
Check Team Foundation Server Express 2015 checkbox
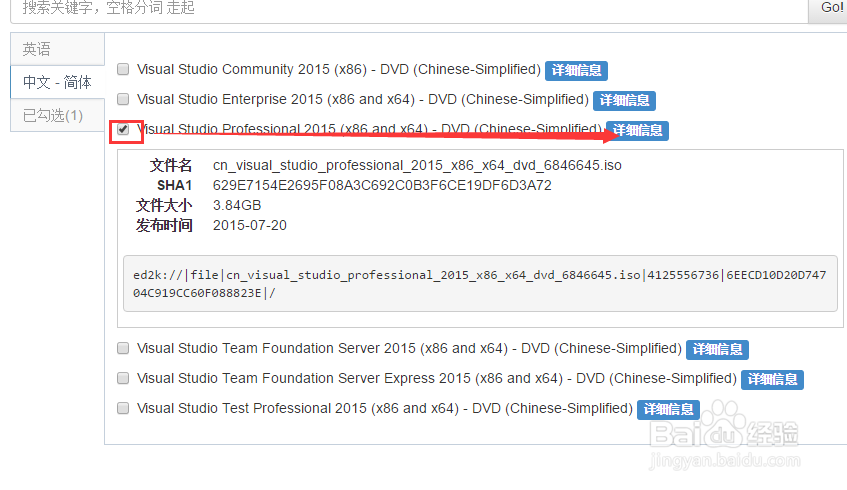tap(123, 378)
